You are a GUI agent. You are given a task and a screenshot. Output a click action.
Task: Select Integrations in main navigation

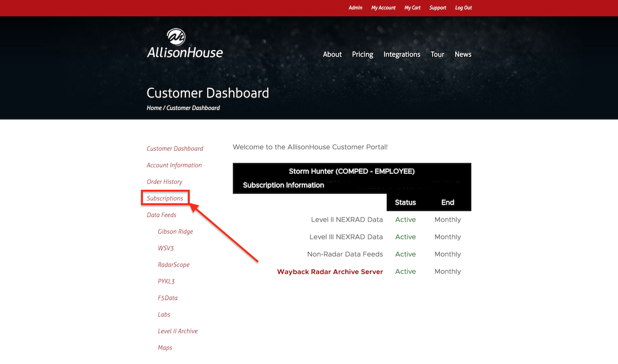(x=402, y=55)
